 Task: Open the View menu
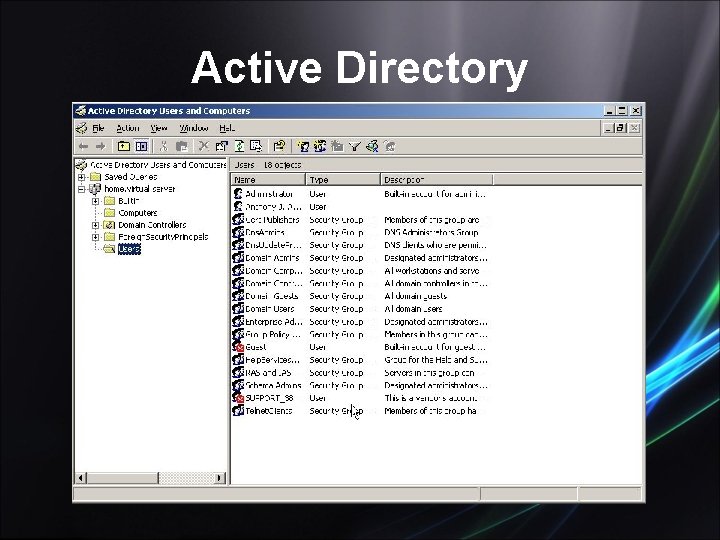coord(159,128)
